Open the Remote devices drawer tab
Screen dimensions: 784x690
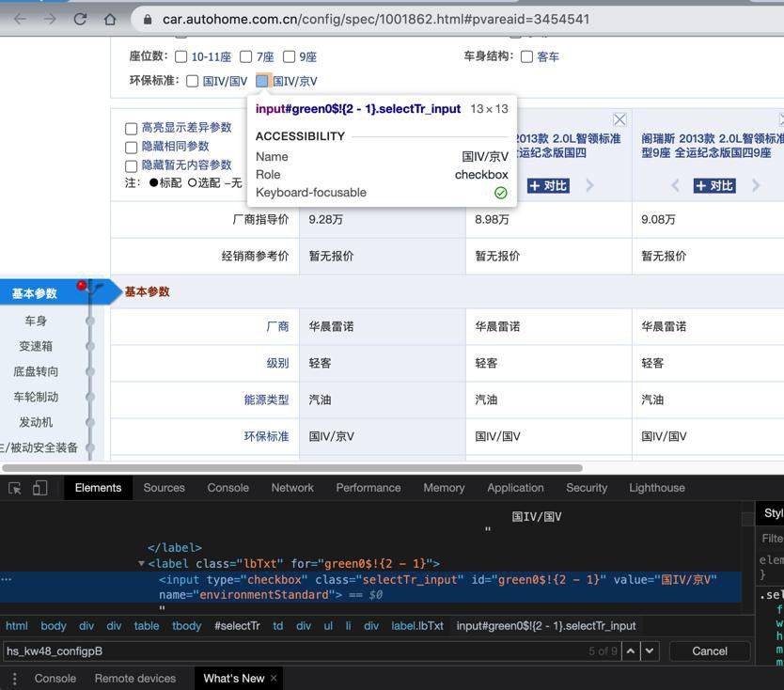pyautogui.click(x=135, y=679)
